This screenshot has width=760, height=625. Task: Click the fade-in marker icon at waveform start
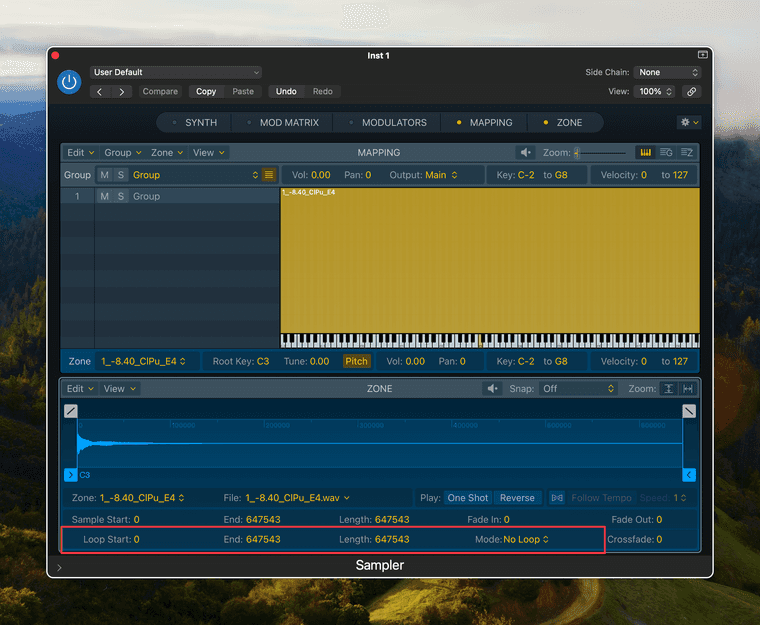click(70, 411)
